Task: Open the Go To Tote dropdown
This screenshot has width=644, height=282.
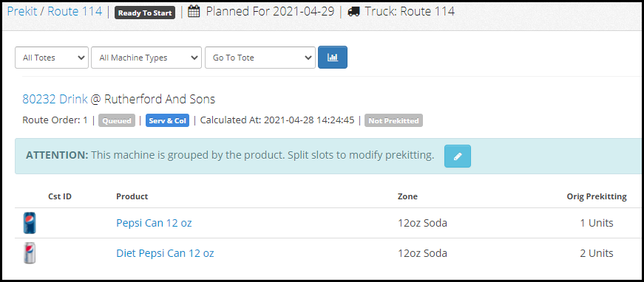Action: pyautogui.click(x=260, y=58)
